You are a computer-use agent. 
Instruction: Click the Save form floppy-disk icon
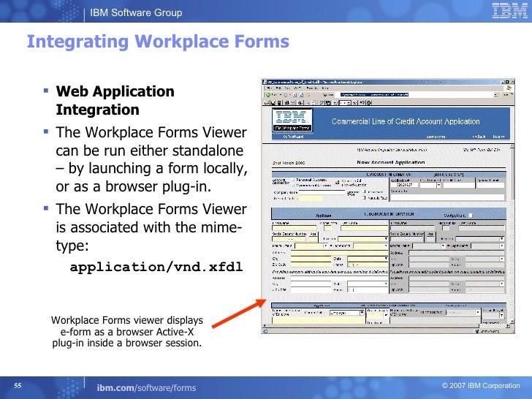tap(273, 103)
